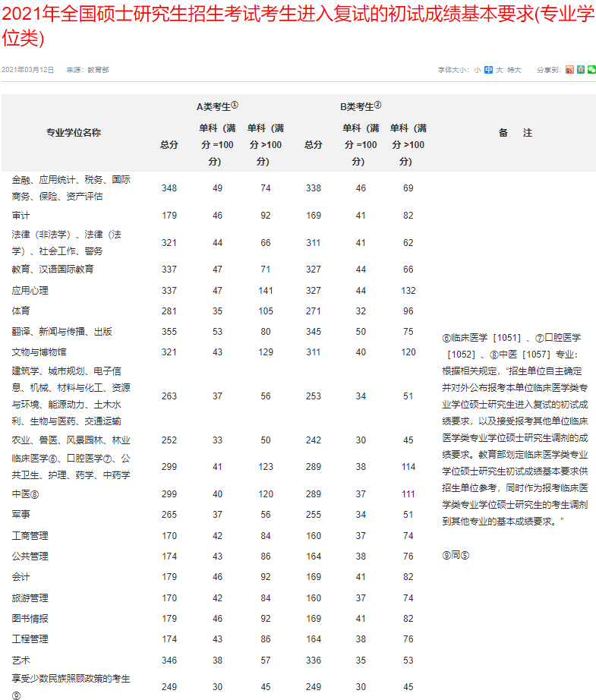The image size is (596, 700).
Task: Share the article to Qzone star icon
Action: [x=580, y=70]
